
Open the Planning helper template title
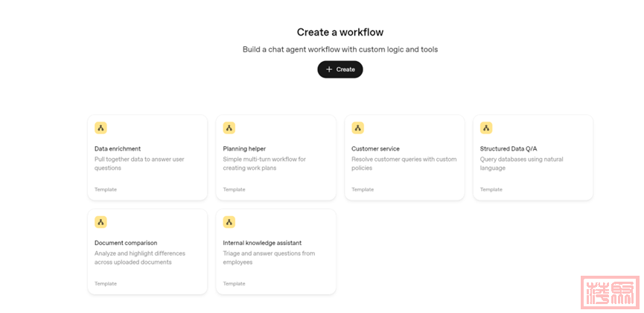click(244, 148)
